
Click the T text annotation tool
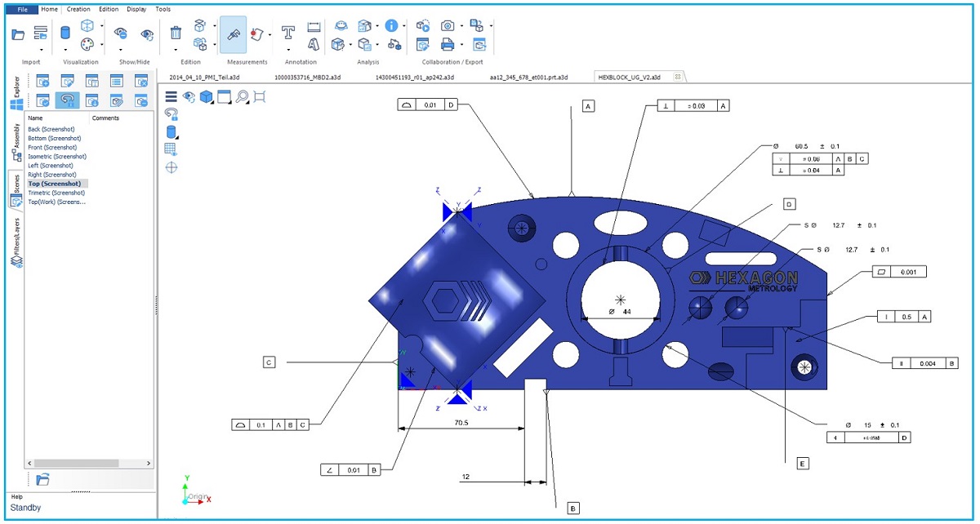click(x=287, y=33)
